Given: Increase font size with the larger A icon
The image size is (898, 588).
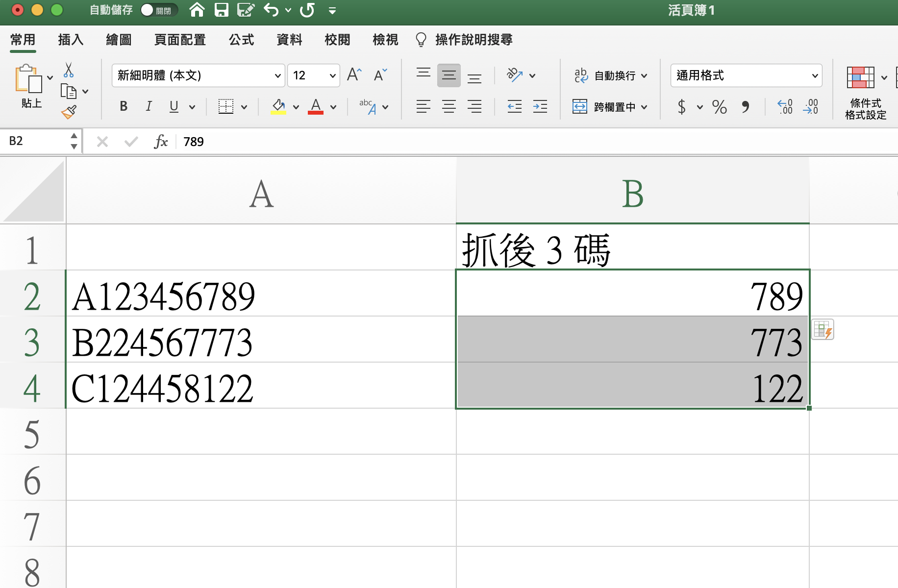Looking at the screenshot, I should [354, 75].
